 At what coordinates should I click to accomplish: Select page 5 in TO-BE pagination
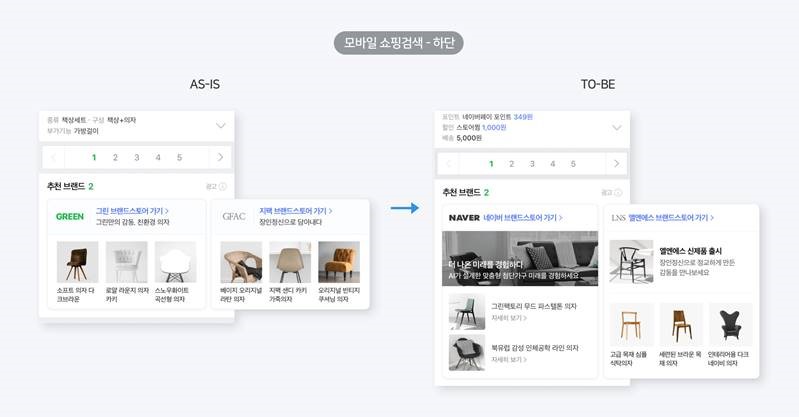pos(573,164)
